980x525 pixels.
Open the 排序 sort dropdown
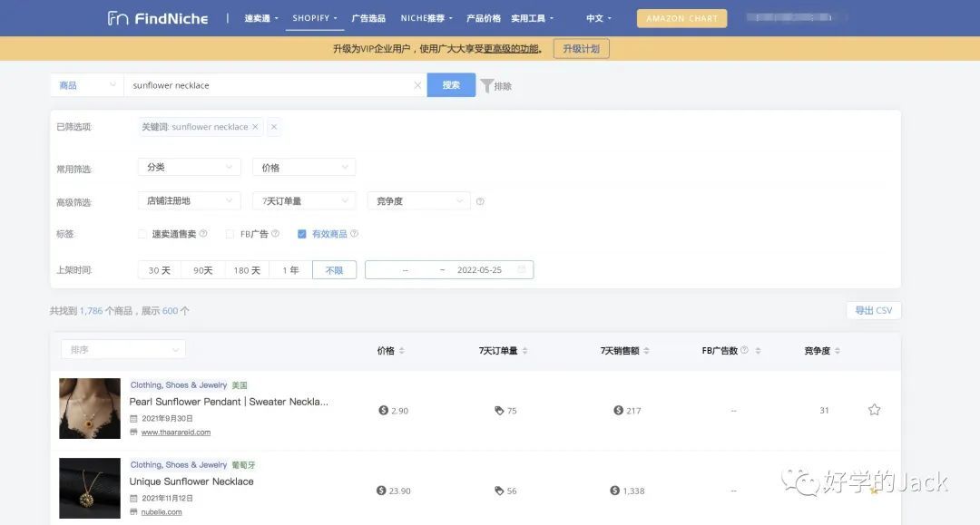point(123,349)
